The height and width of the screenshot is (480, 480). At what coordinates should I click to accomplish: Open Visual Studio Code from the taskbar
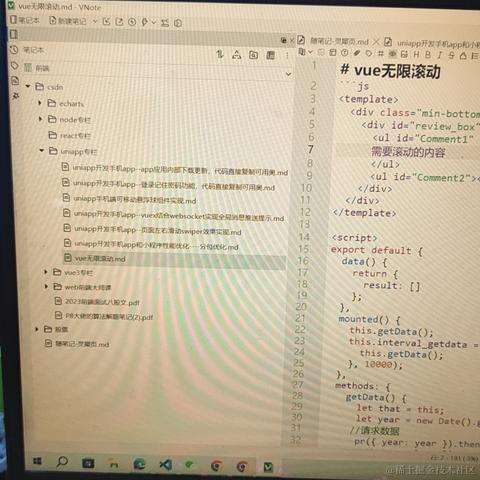166,465
